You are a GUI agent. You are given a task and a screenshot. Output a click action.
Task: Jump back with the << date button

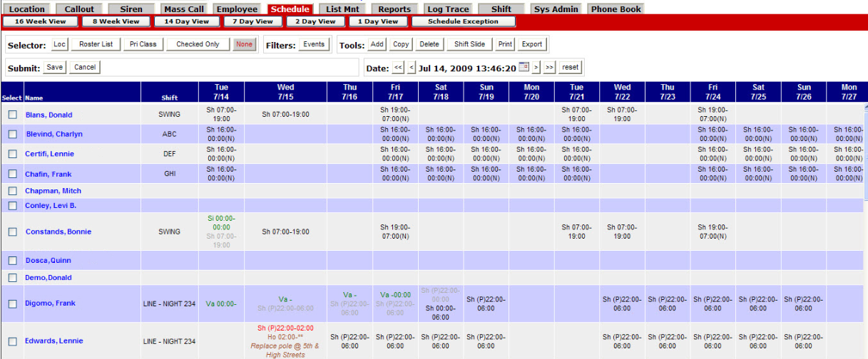coord(398,67)
